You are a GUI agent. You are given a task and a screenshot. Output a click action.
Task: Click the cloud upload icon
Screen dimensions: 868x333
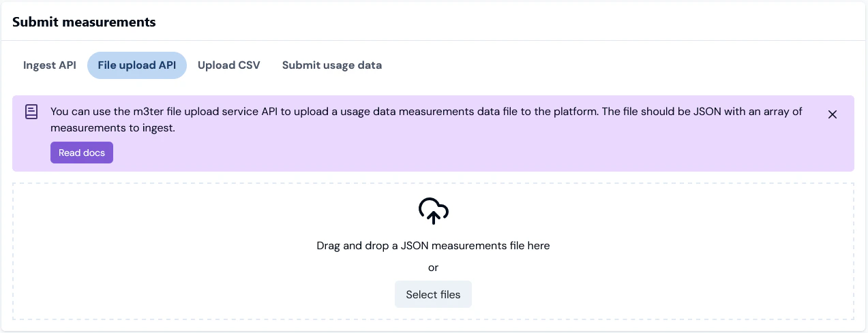point(433,210)
